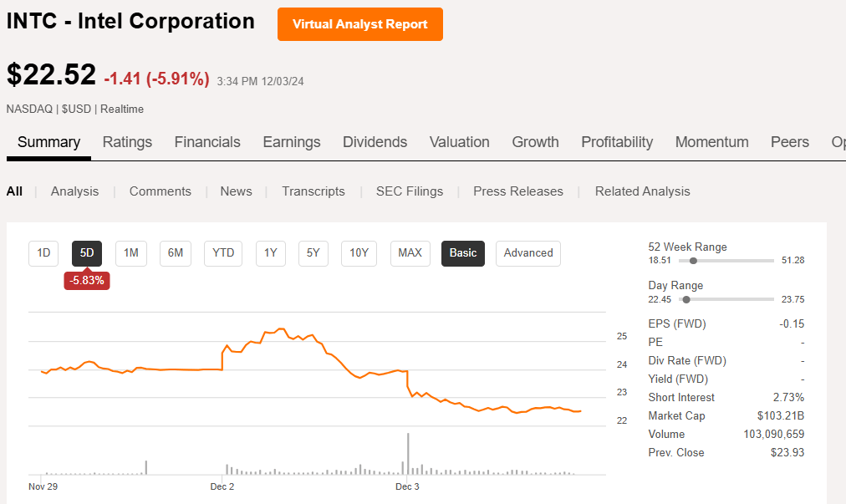Select the 10Y chart range

click(x=358, y=253)
